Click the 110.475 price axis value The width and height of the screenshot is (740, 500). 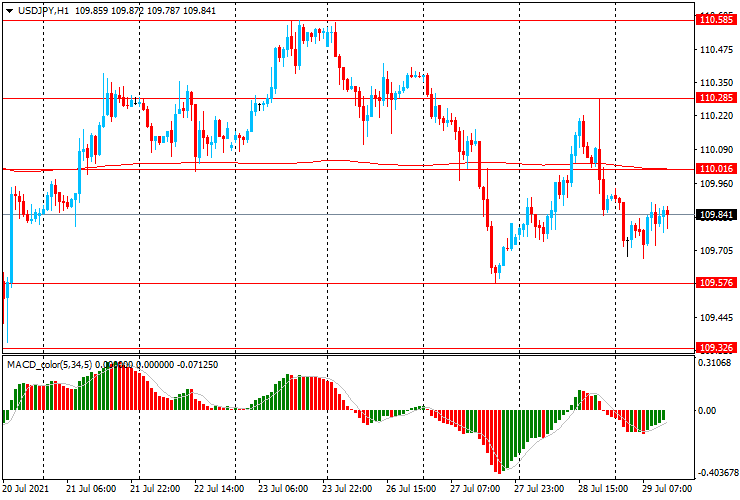tap(716, 50)
